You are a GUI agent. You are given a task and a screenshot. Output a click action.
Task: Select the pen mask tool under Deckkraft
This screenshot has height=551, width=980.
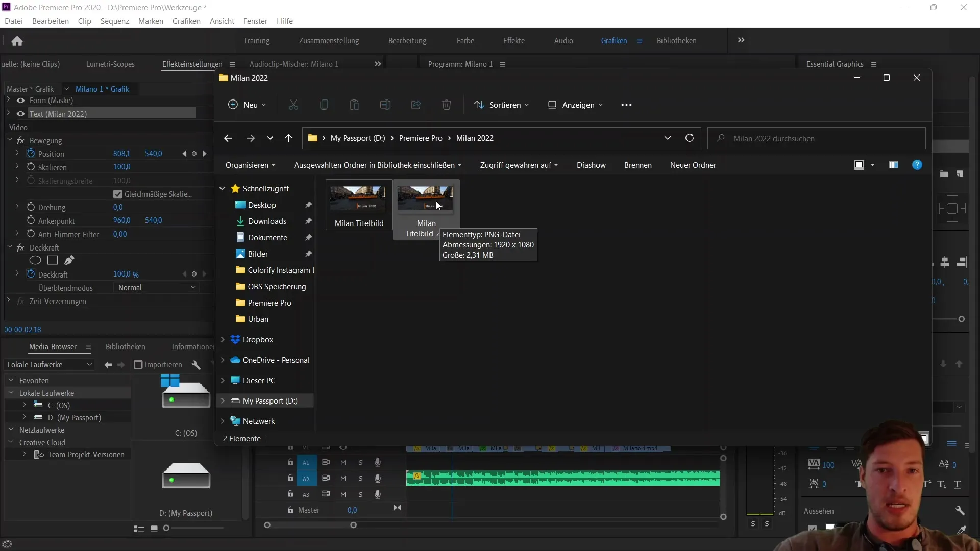click(x=69, y=260)
